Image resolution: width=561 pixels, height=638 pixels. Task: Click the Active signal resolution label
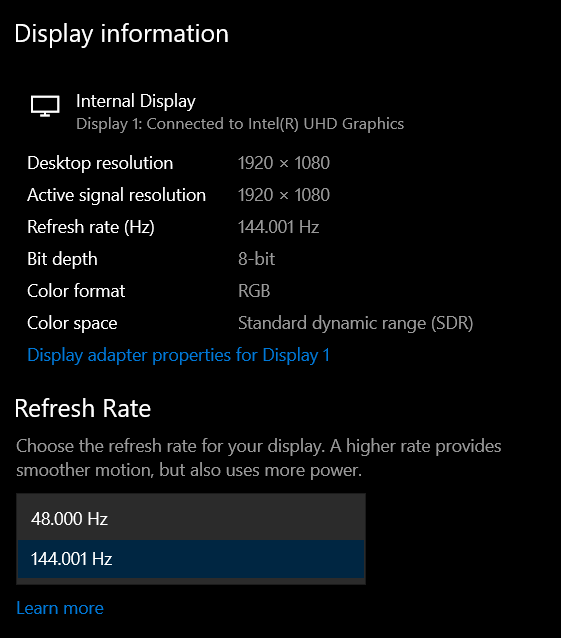tap(116, 195)
